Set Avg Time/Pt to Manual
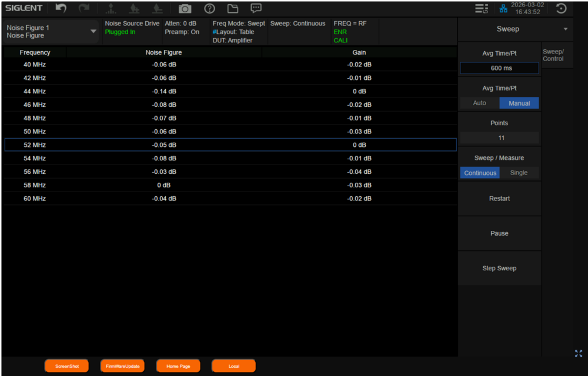 (519, 103)
